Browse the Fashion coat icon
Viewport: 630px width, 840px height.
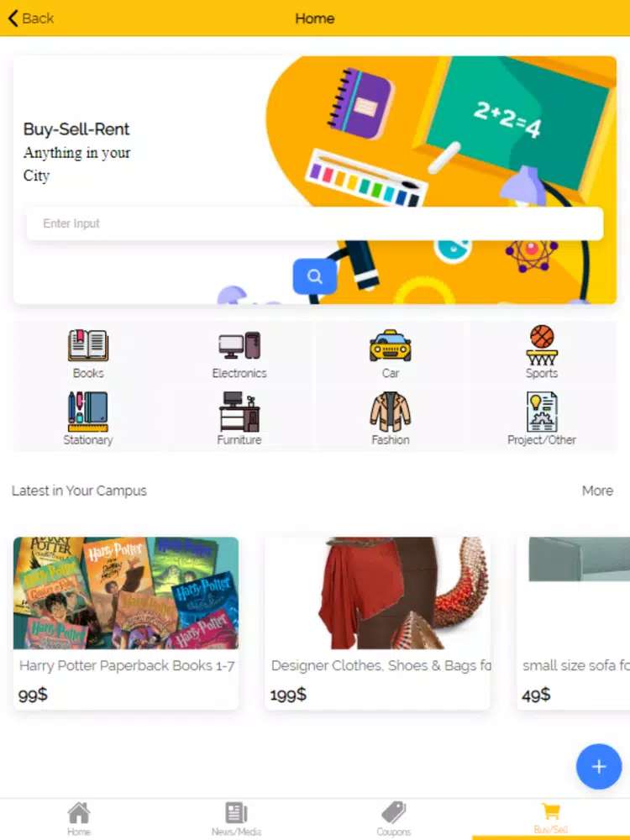click(x=391, y=412)
